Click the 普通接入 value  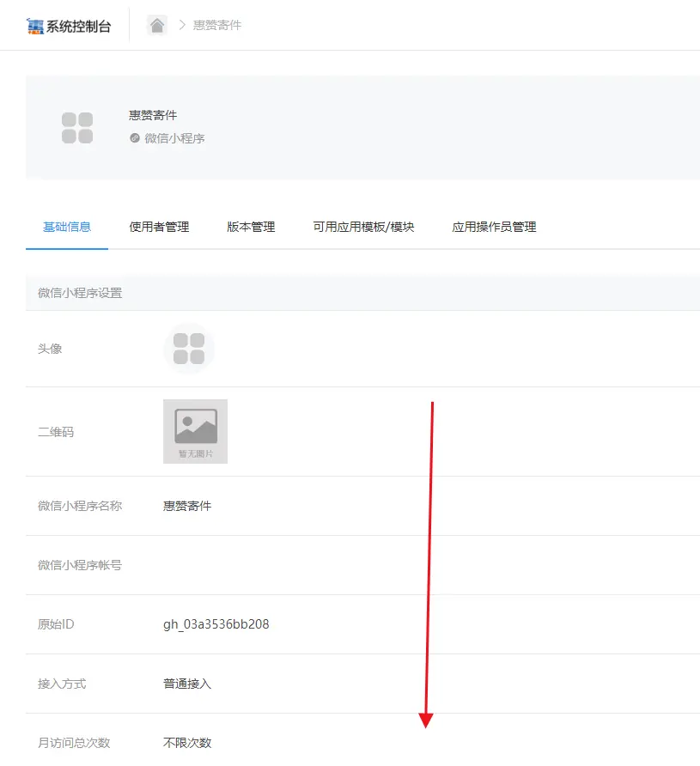coord(187,684)
